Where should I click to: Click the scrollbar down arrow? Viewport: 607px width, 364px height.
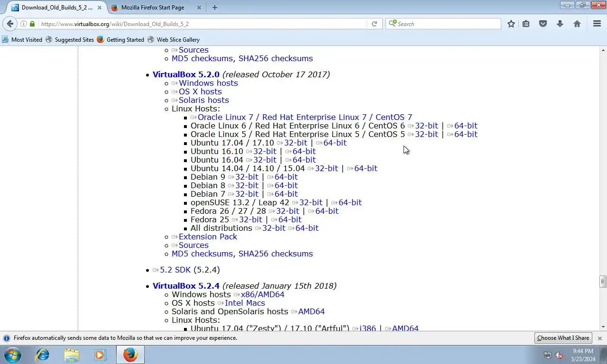coord(603,327)
